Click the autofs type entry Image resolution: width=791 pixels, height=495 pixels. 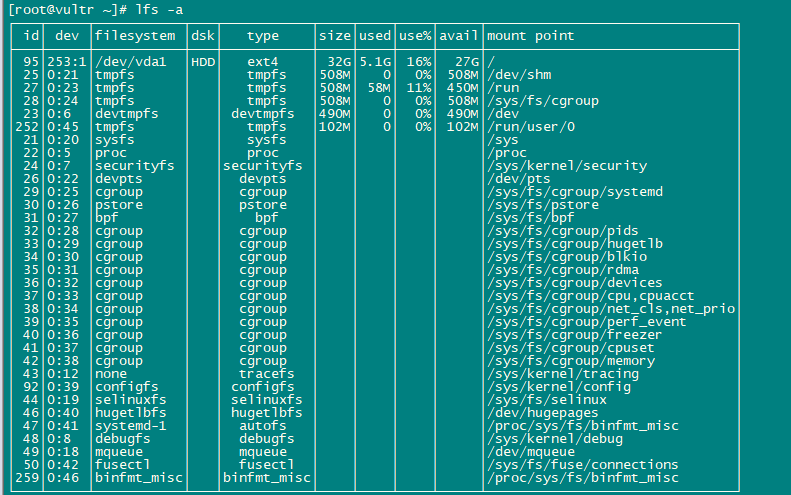pos(263,426)
